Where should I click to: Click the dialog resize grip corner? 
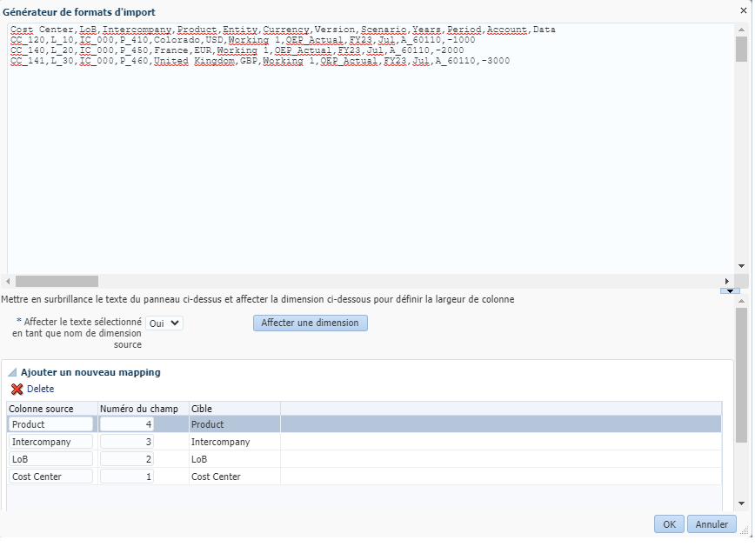pyautogui.click(x=744, y=530)
